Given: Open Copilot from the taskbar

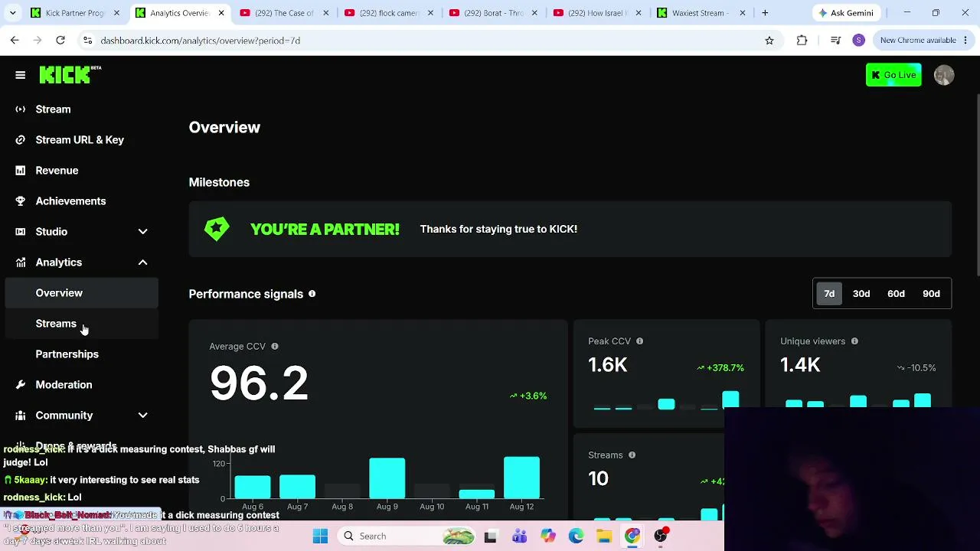Looking at the screenshot, I should [x=547, y=536].
